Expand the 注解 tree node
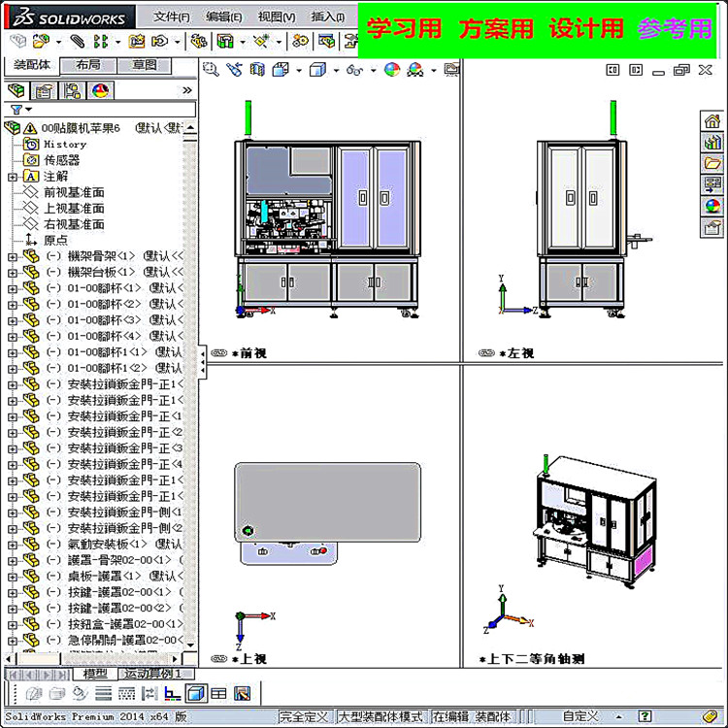The image size is (728, 728). (13, 177)
